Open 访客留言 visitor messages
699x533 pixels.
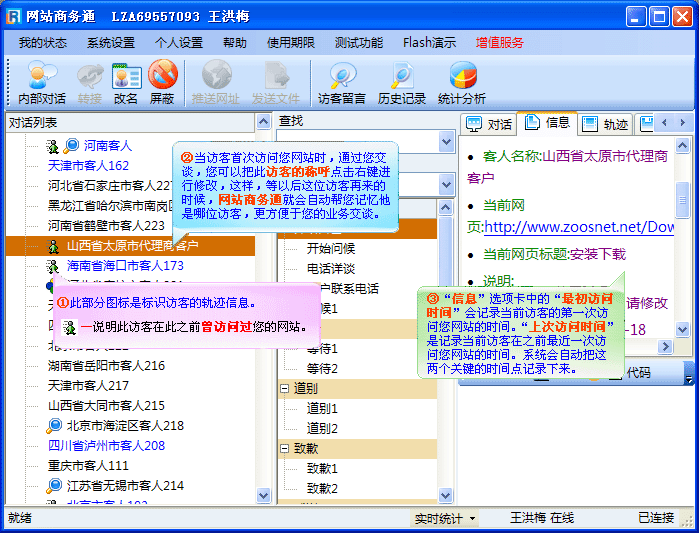tap(342, 82)
